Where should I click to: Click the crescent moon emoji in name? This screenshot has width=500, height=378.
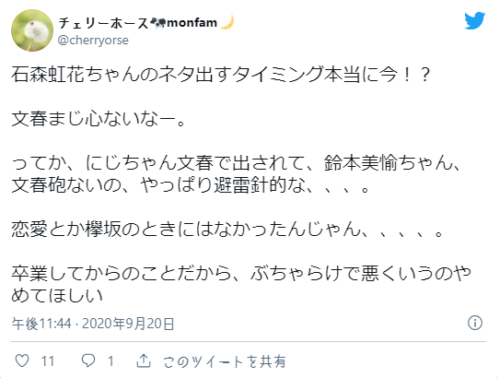[x=227, y=23]
